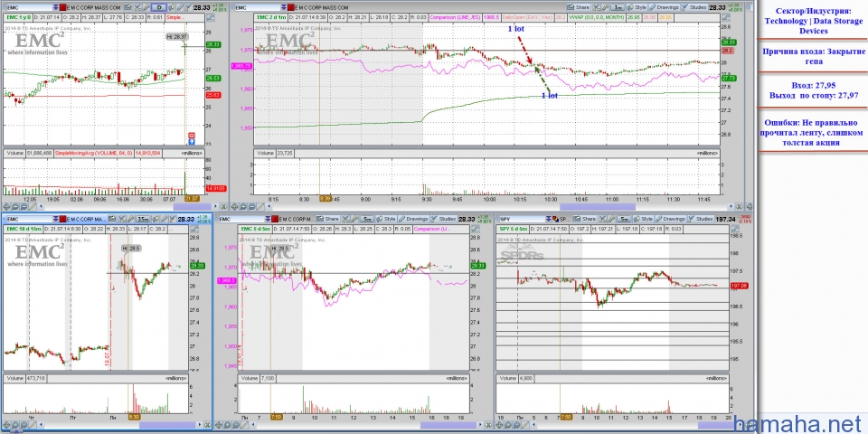Click SimpleMovingAvg volume study label on daily chart
This screenshot has height=434, width=868.
[94, 154]
